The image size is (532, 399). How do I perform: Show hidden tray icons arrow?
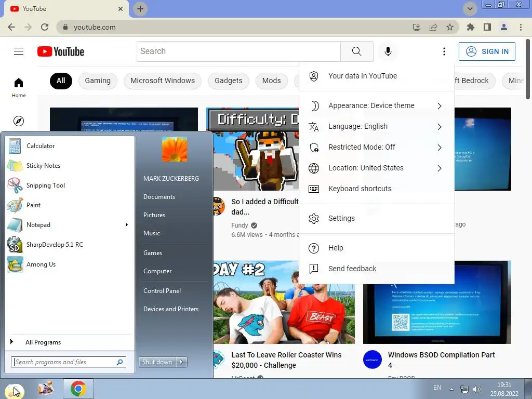point(451,389)
